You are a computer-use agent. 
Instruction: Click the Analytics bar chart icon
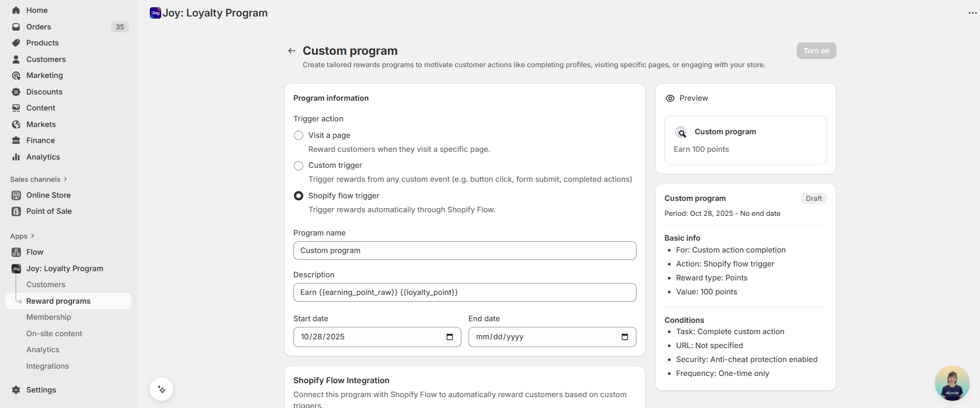(x=16, y=157)
